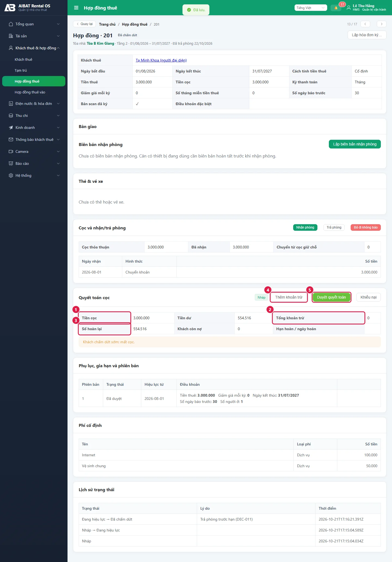Toggle the hamburger sidebar menu icon

[76, 8]
